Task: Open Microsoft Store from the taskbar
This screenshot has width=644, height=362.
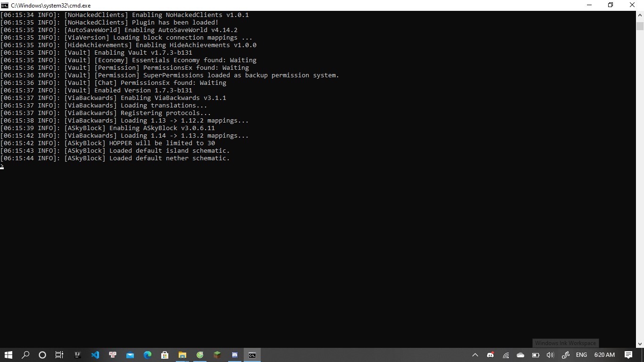Action: coord(165,355)
